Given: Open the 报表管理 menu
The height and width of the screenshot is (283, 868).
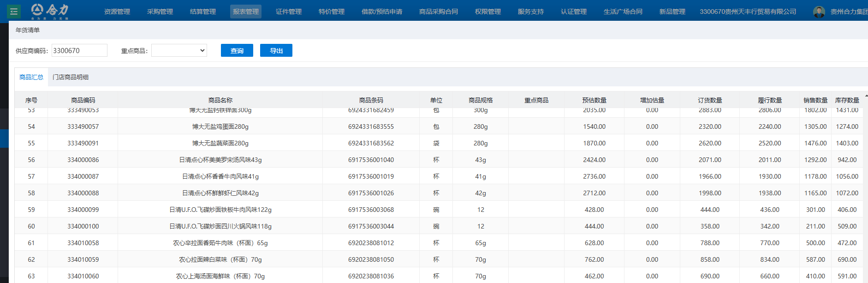Looking at the screenshot, I should coord(246,12).
